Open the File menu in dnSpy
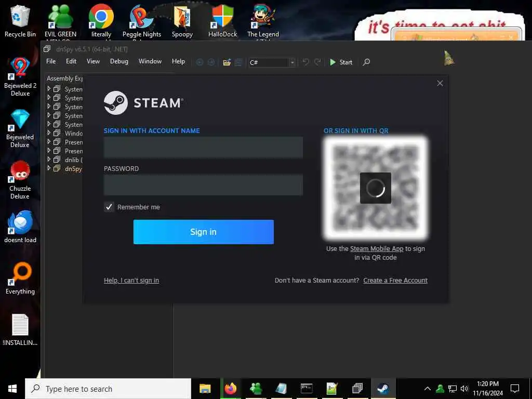 pyautogui.click(x=51, y=61)
